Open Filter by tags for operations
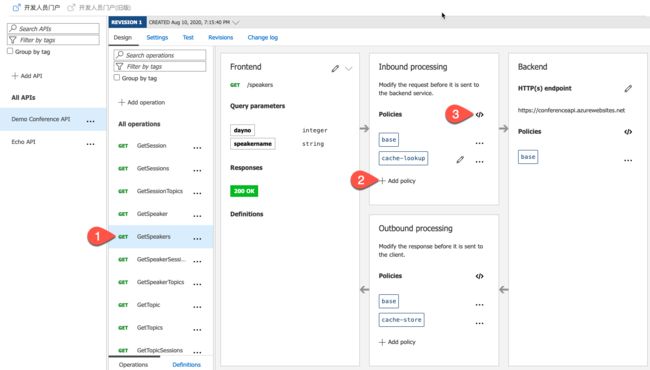Viewport: 650px width, 370px height. [x=160, y=66]
